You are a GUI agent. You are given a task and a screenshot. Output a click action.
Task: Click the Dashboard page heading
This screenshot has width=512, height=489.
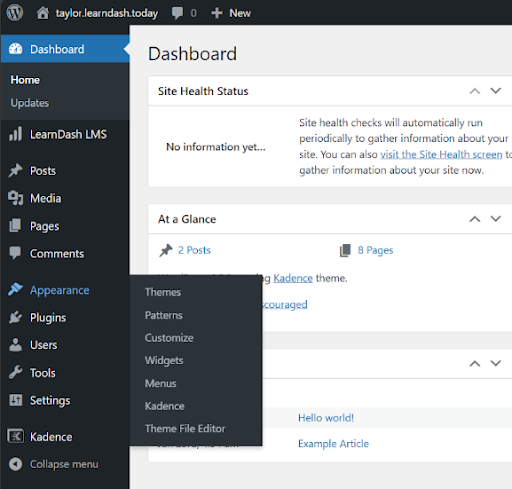(193, 54)
